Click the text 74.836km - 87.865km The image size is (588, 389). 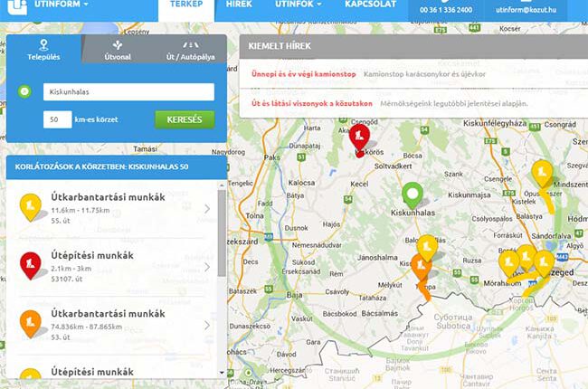tap(87, 327)
